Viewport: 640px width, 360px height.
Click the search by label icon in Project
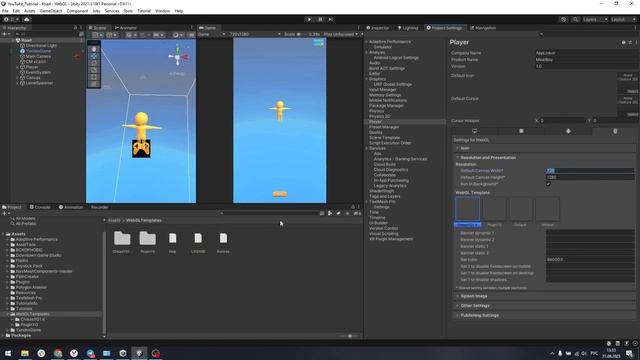tap(338, 213)
